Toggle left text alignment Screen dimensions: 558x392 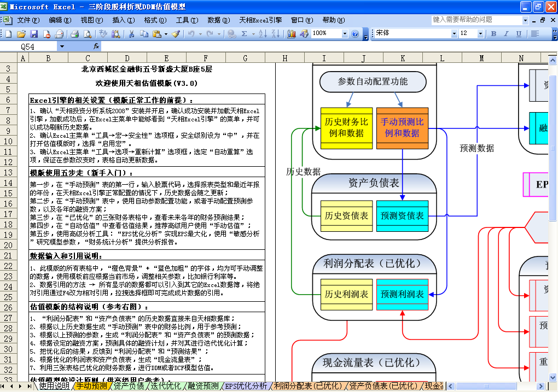click(x=534, y=34)
